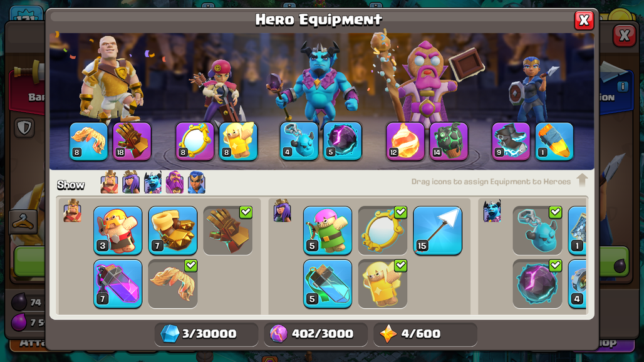
Task: Toggle Royal Champion filter in Show row
Action: 196,182
